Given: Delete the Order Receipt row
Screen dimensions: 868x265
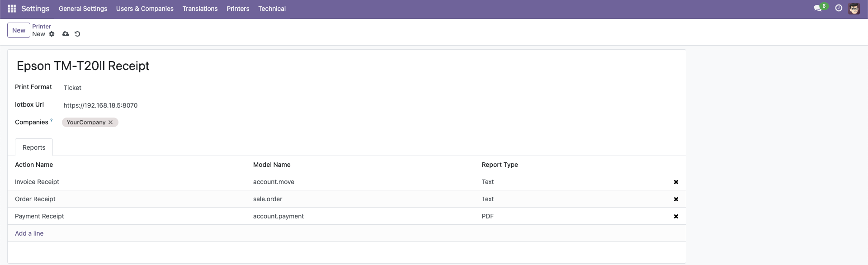Looking at the screenshot, I should (x=676, y=199).
